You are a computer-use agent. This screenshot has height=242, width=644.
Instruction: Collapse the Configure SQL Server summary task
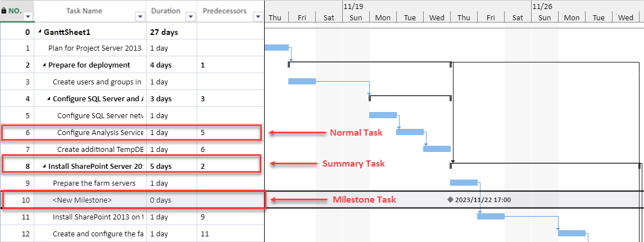click(49, 99)
